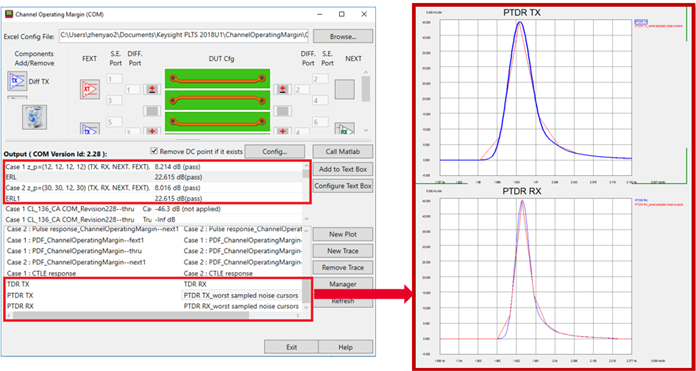Click the S.E. Port 1 field
The height and width of the screenshot is (371, 696).
pyautogui.click(x=115, y=79)
